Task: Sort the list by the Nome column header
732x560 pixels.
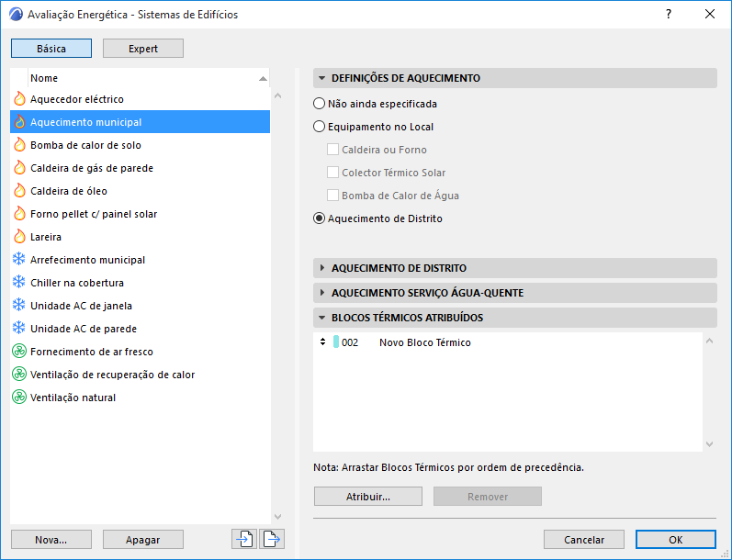Action: tap(149, 78)
